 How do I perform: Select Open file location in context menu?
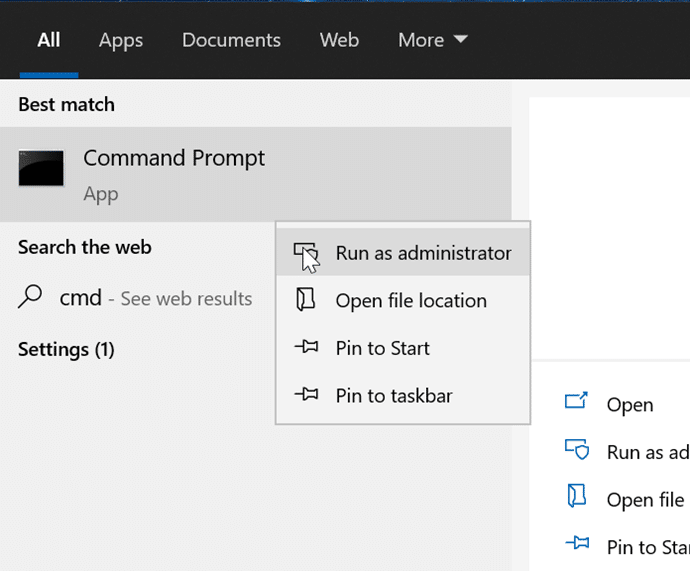tap(403, 300)
